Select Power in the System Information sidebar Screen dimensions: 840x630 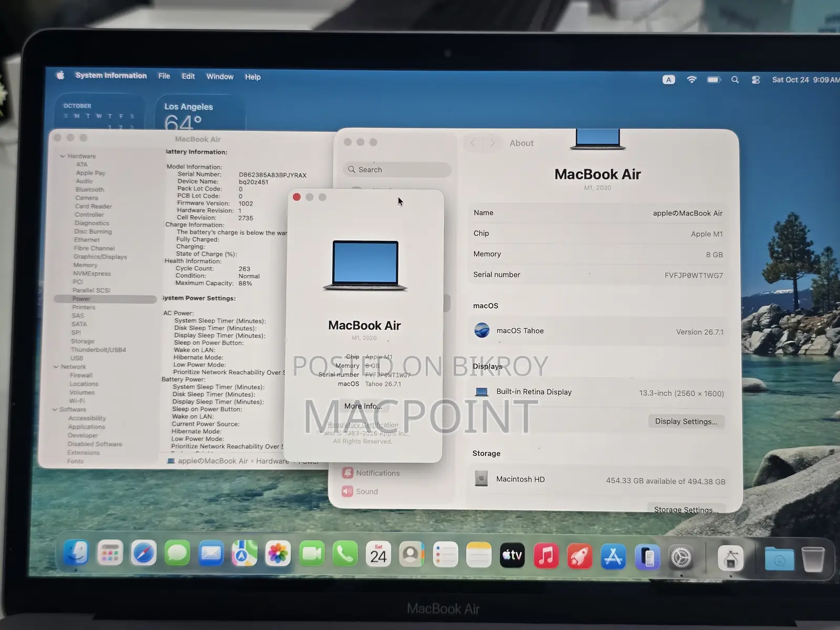pyautogui.click(x=106, y=299)
